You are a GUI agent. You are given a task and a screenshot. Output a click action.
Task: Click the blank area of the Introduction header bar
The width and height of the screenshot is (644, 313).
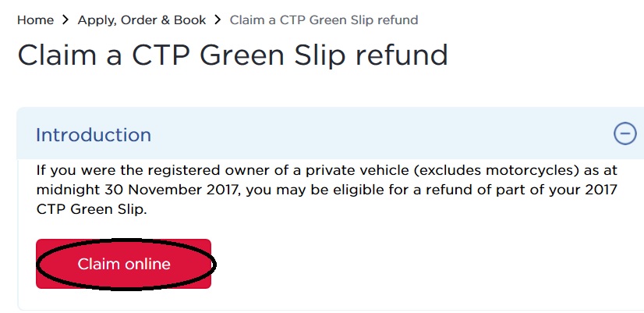[374, 134]
